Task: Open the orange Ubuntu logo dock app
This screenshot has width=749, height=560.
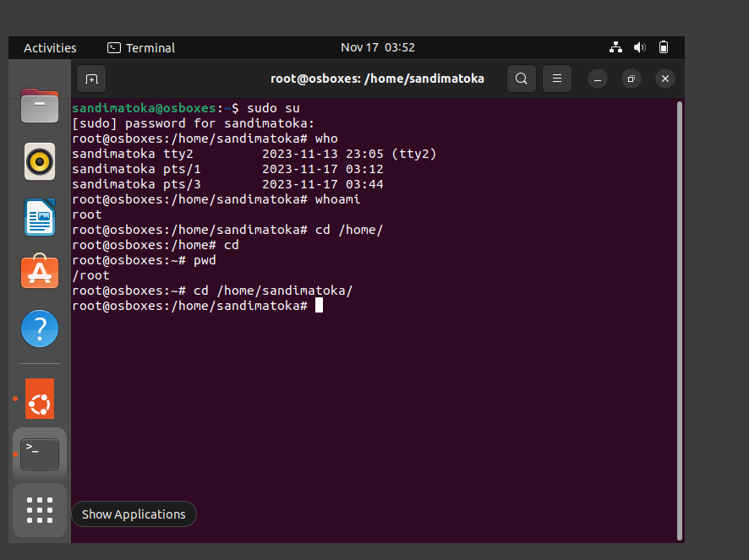Action: (40, 399)
